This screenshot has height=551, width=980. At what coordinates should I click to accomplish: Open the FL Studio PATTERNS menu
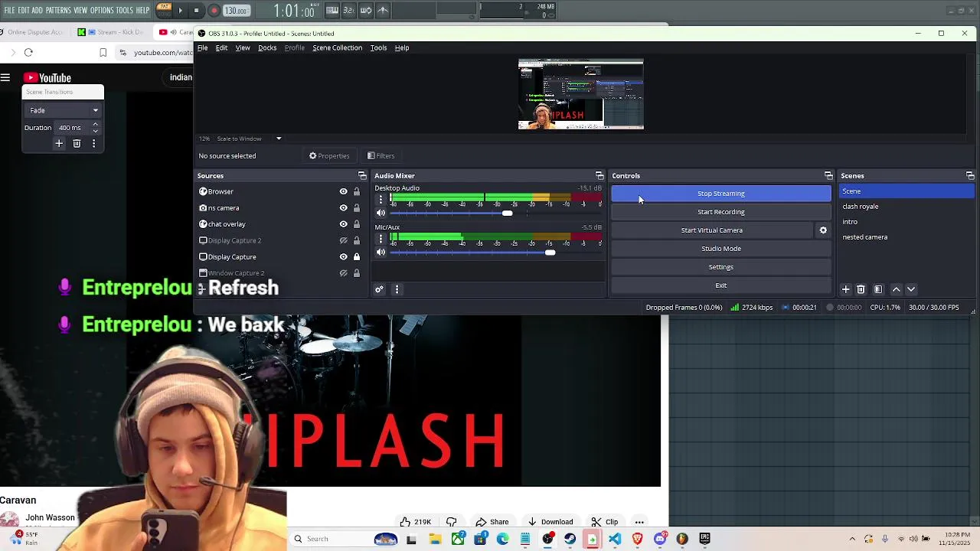click(58, 10)
